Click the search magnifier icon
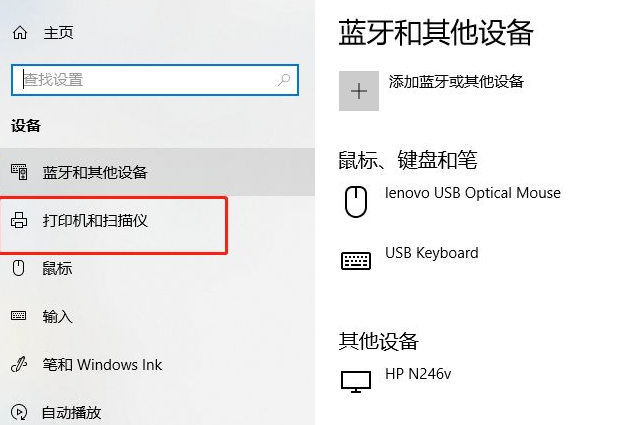 pos(285,79)
